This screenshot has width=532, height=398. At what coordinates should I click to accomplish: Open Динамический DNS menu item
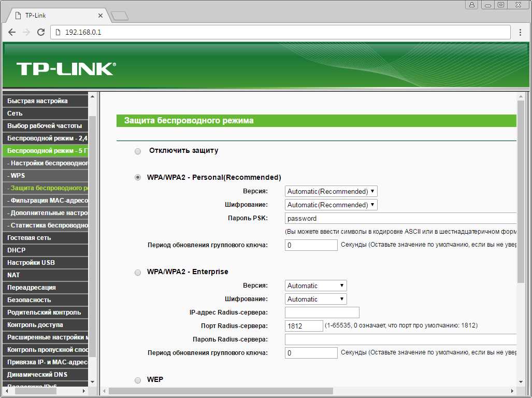[45, 375]
